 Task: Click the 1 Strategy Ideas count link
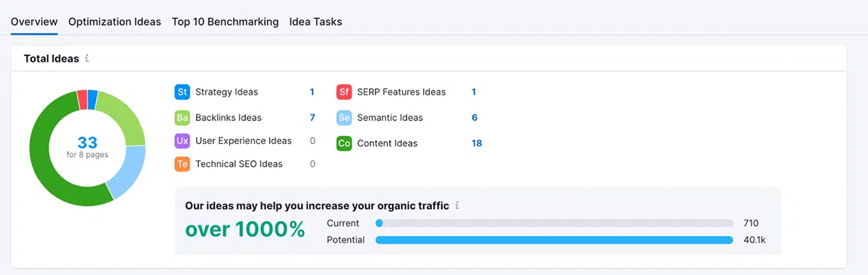click(312, 92)
